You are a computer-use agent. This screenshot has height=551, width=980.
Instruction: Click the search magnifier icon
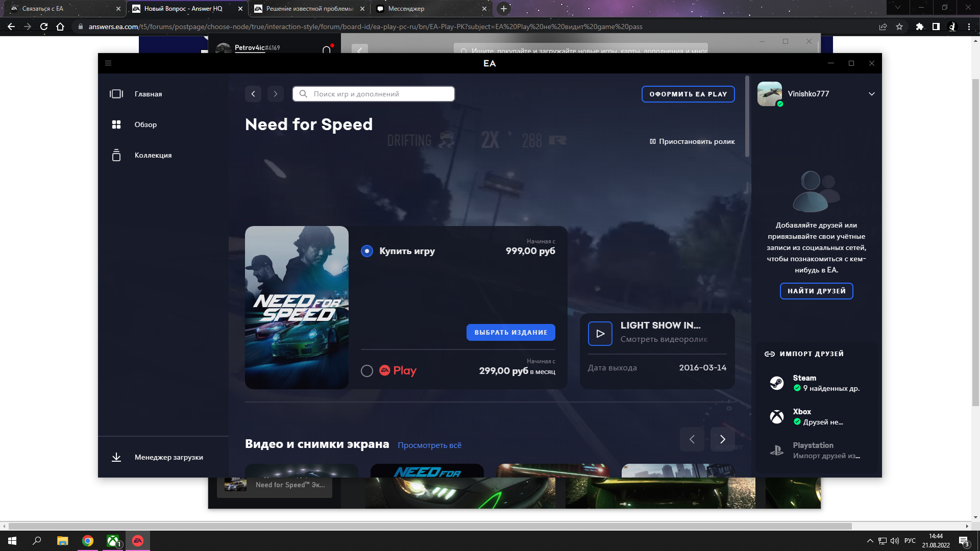(303, 94)
